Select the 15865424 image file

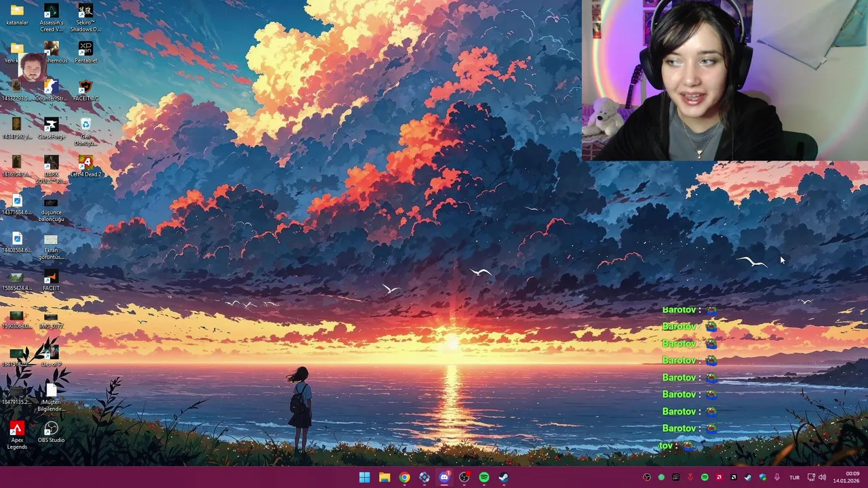[17, 280]
